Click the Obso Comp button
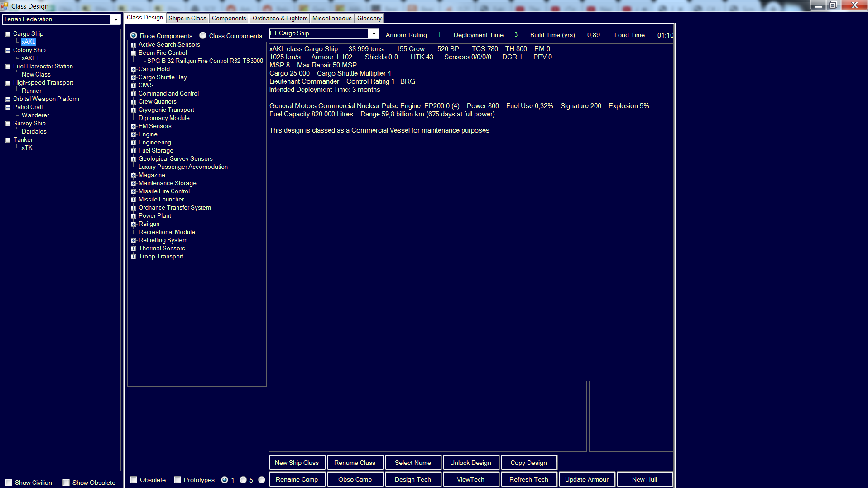 pos(355,479)
